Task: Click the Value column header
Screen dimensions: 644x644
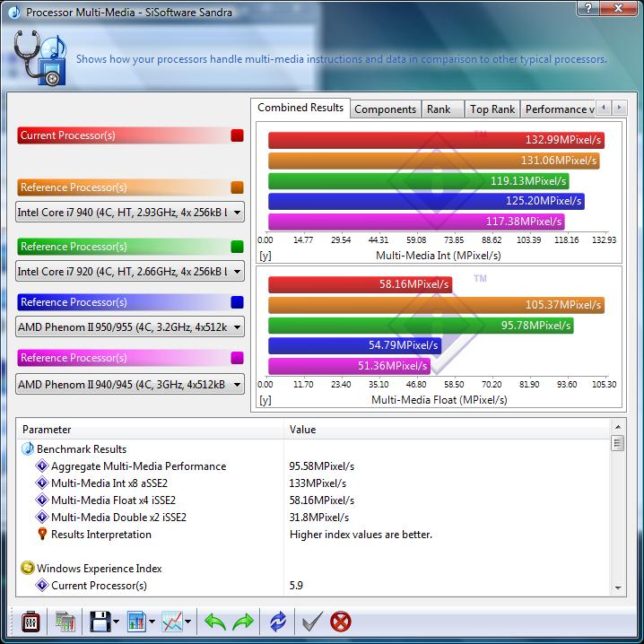Action: (x=447, y=430)
